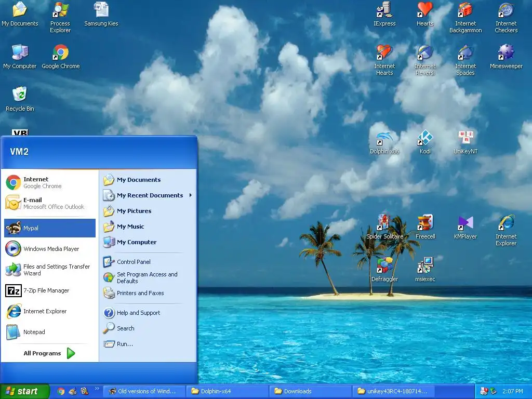Open the Run... dialog

pyautogui.click(x=148, y=344)
